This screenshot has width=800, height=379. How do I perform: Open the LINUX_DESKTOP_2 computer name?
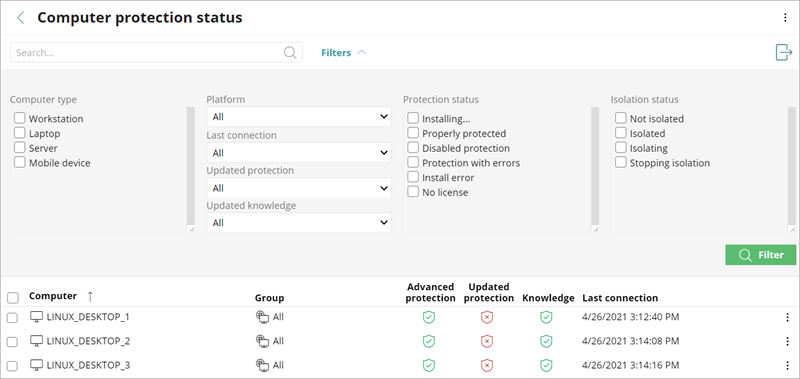[x=88, y=341]
